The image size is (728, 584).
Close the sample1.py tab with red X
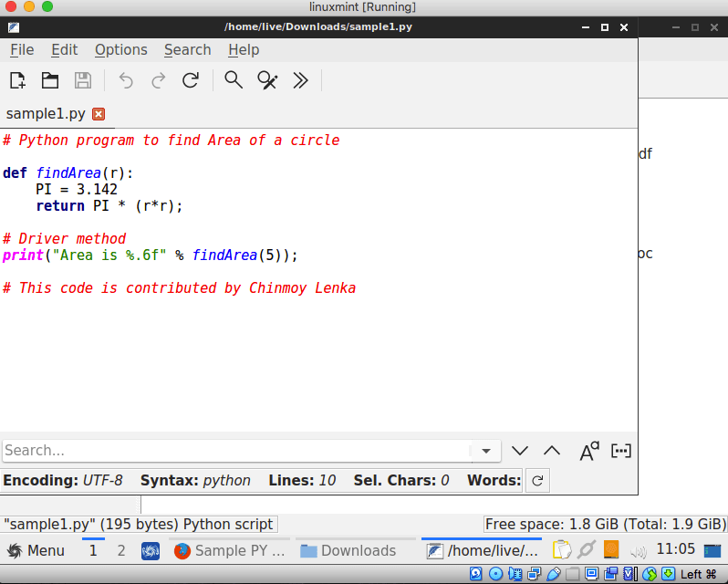[99, 114]
